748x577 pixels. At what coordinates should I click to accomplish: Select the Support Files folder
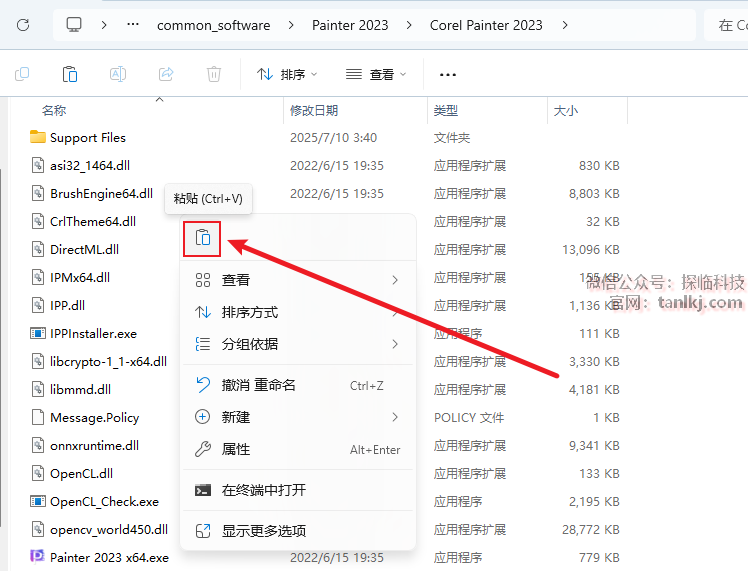88,138
